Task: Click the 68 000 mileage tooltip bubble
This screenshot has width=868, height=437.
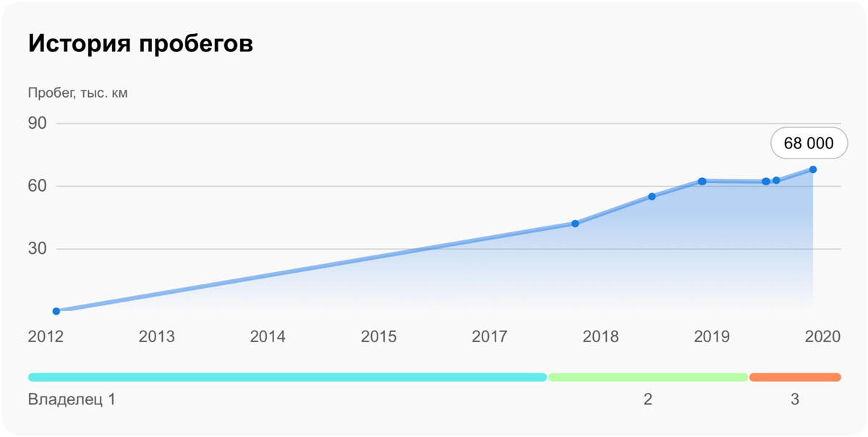Action: [x=809, y=143]
